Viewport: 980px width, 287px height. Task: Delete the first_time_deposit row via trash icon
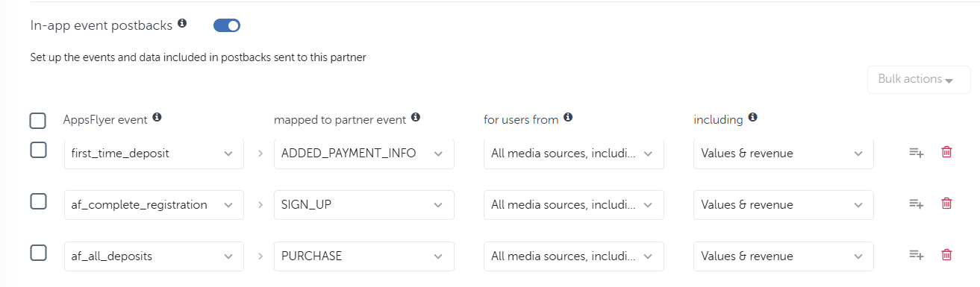tap(946, 152)
